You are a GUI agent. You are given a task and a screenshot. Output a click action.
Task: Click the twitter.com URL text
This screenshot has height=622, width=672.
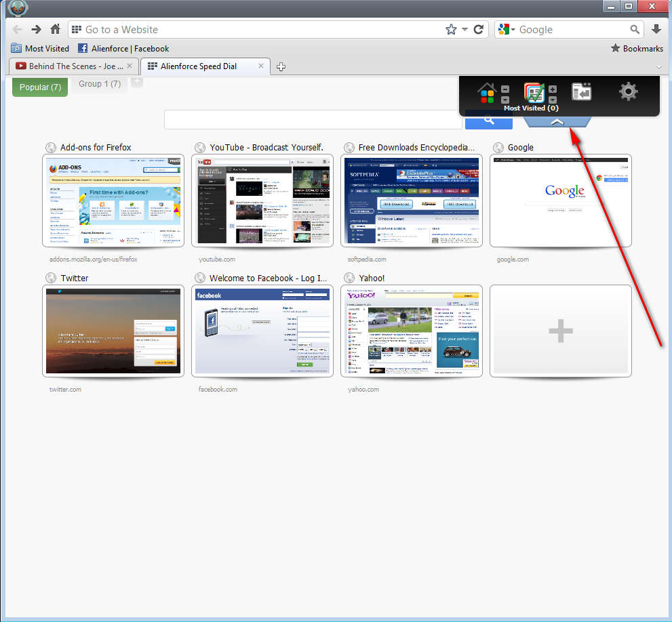pyautogui.click(x=65, y=390)
